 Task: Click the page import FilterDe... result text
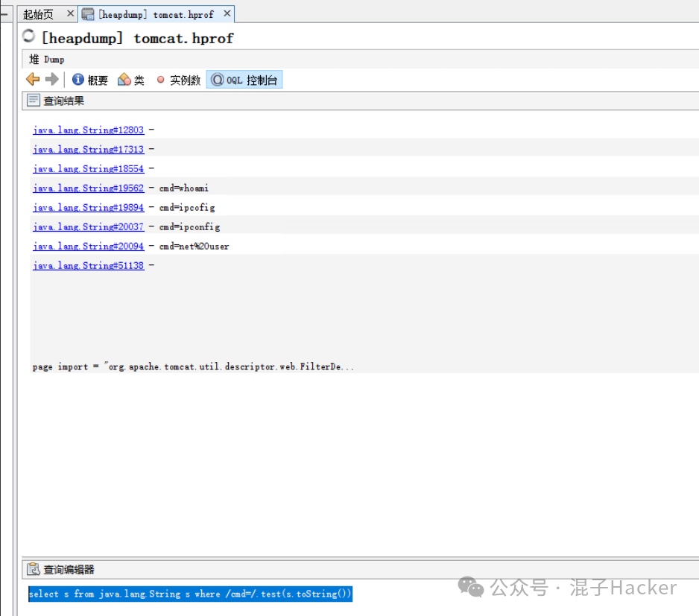click(193, 366)
